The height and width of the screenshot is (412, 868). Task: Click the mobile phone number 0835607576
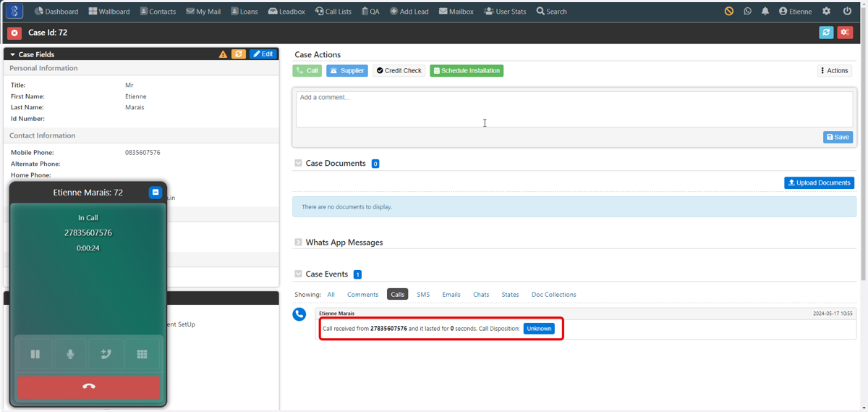pyautogui.click(x=142, y=153)
